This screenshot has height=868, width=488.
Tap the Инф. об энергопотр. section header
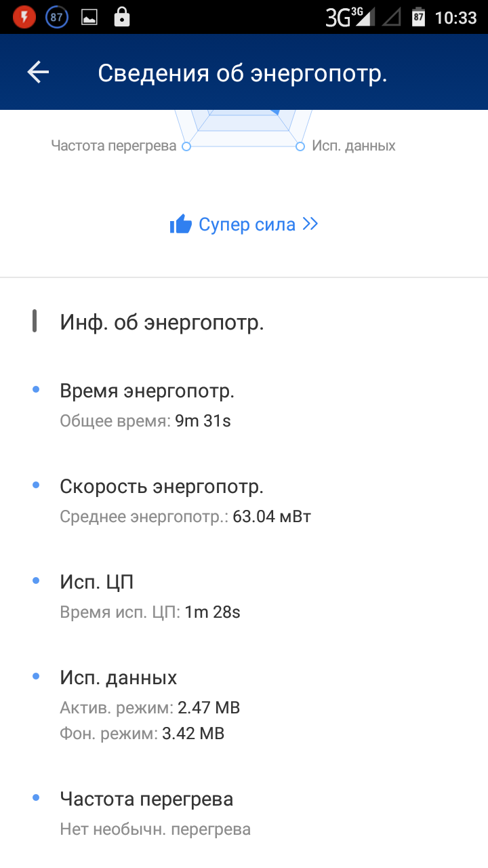tap(162, 323)
